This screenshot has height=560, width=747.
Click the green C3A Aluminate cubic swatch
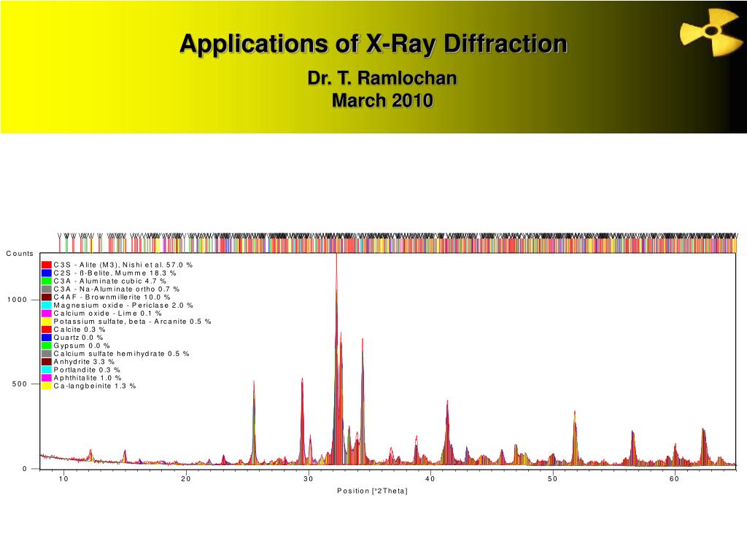pos(47,281)
